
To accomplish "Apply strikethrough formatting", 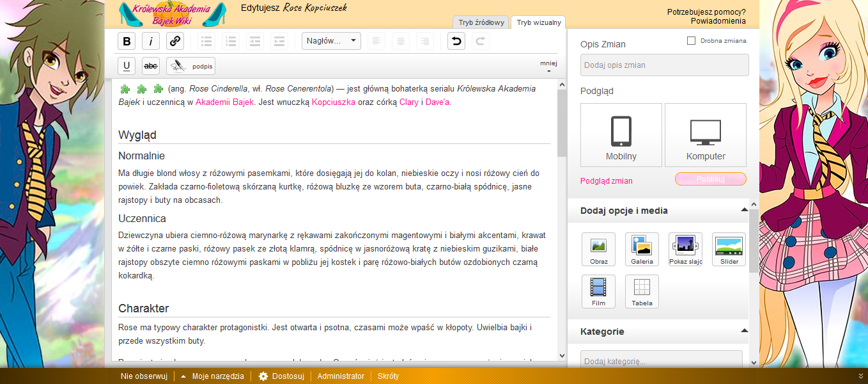I will [151, 66].
